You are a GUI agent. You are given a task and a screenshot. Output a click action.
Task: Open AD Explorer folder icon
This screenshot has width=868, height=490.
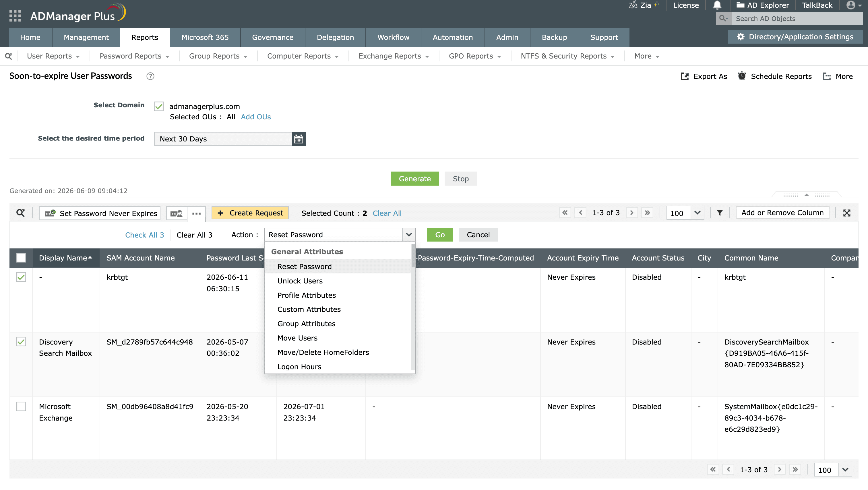[740, 5]
